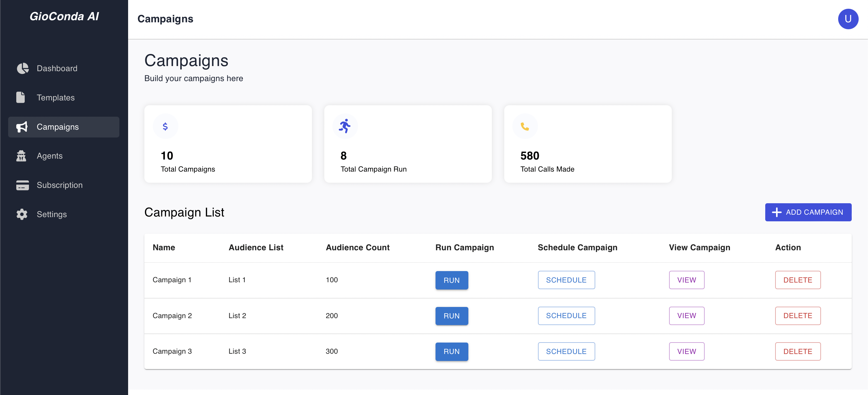Open the user avatar U menu
868x395 pixels.
coord(848,19)
